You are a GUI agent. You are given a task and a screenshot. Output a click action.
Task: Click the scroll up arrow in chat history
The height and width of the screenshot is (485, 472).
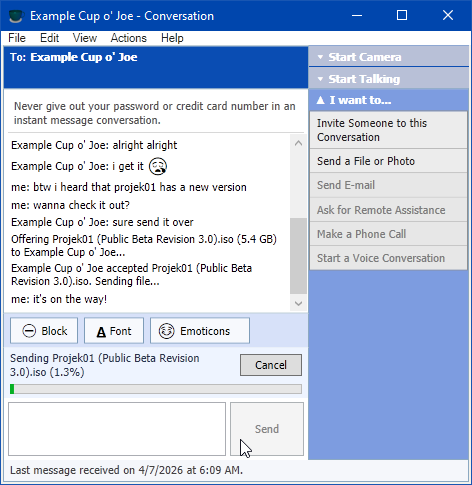[x=298, y=143]
